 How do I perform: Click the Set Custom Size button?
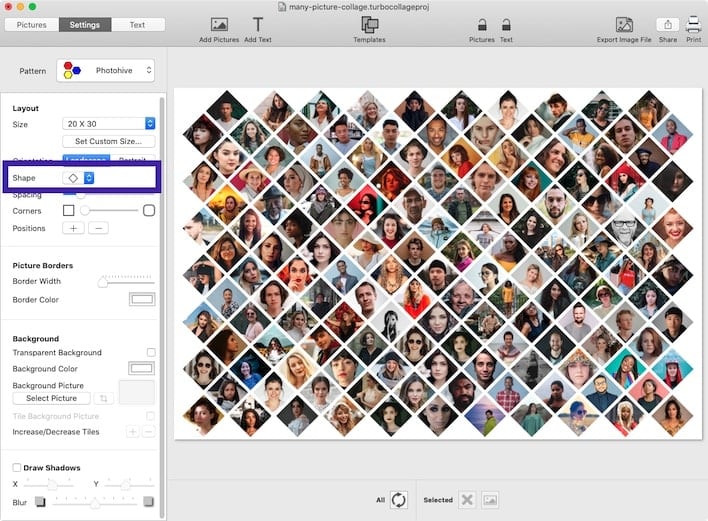pos(109,142)
